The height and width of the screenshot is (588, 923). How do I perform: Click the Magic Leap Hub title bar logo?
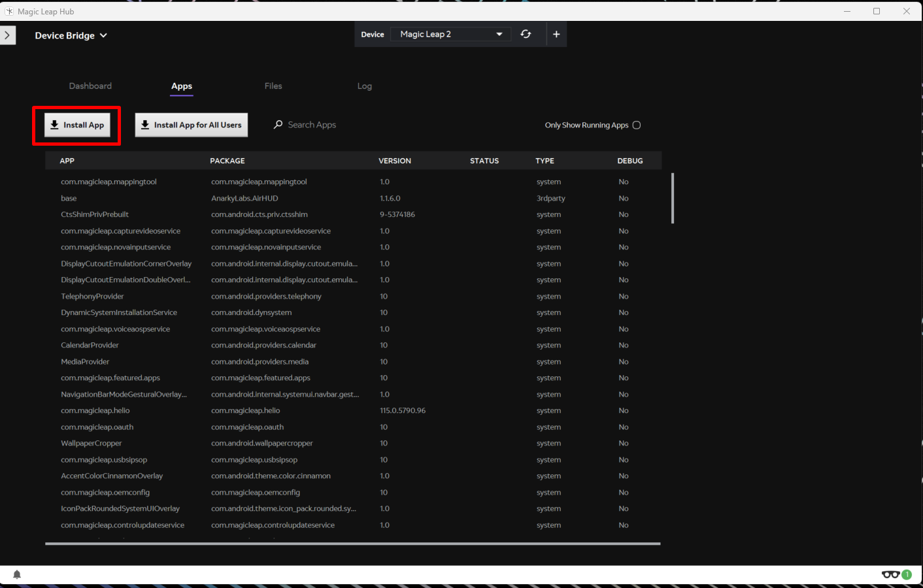pos(9,11)
